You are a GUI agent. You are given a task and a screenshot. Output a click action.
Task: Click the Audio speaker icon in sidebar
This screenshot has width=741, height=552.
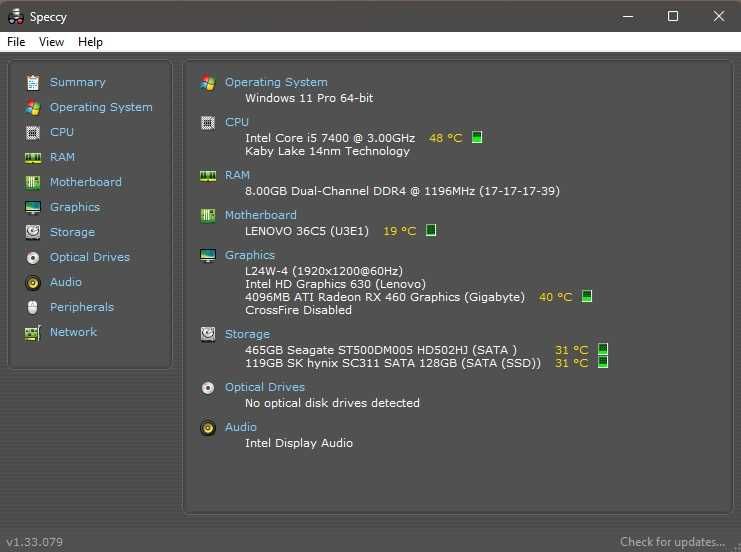click(33, 283)
